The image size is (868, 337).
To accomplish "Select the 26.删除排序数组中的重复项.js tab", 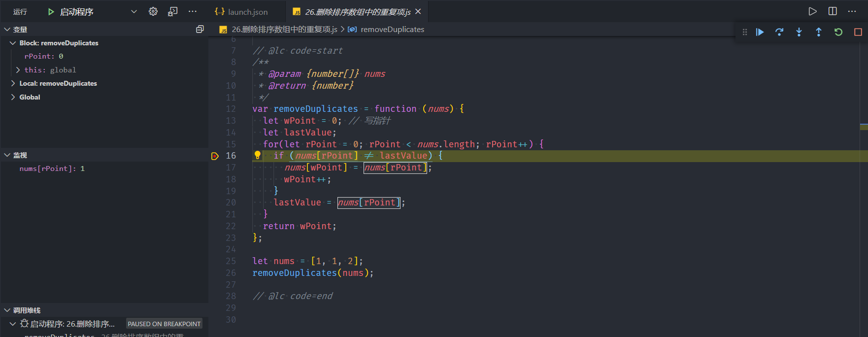I will coord(357,11).
